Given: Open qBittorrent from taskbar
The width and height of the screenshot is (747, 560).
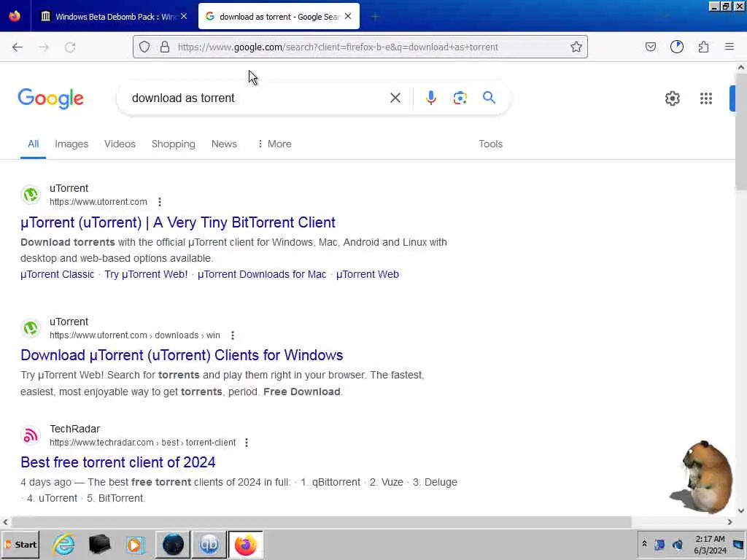Looking at the screenshot, I should 209,544.
